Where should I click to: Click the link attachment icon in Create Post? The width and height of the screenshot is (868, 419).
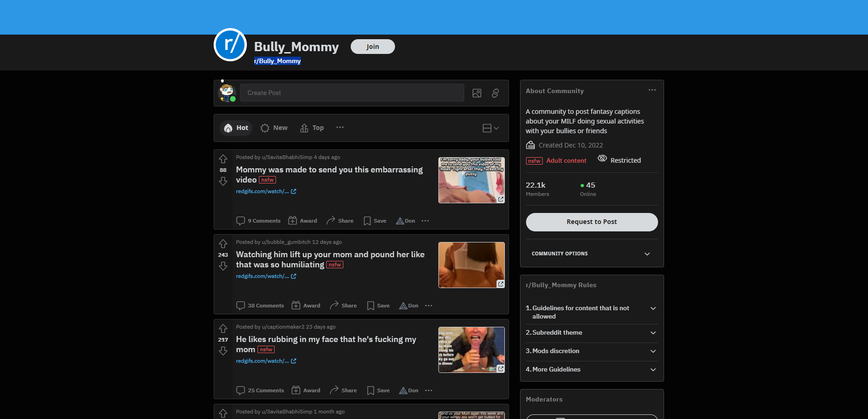click(495, 93)
